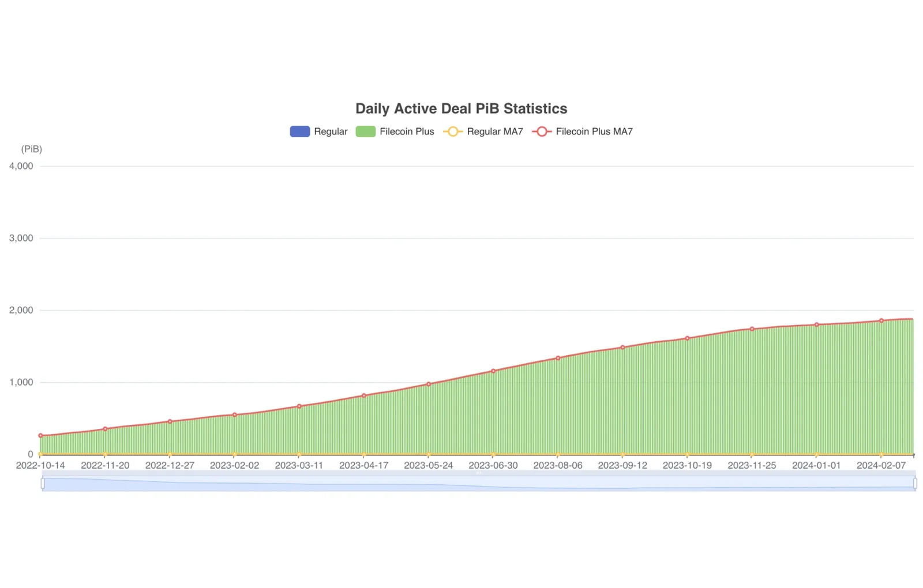
Task: Click the 2022-12-27 x-axis date label
Action: [x=170, y=465]
